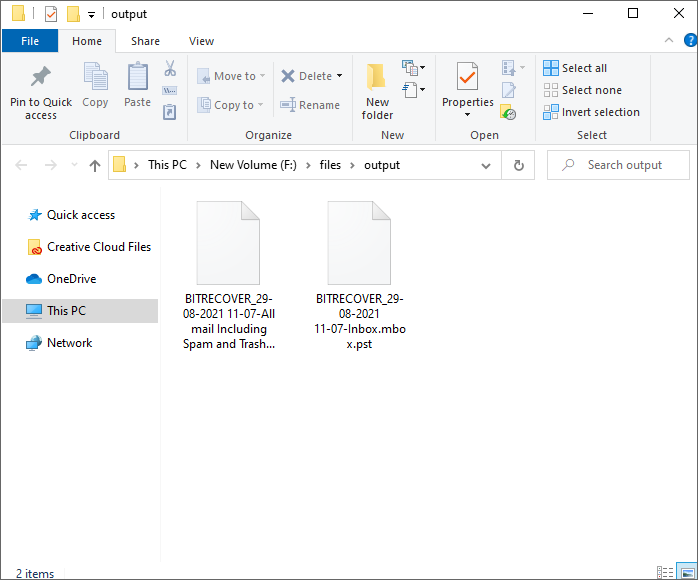This screenshot has width=698, height=580.
Task: Create a New folder from the ribbon
Action: [377, 90]
